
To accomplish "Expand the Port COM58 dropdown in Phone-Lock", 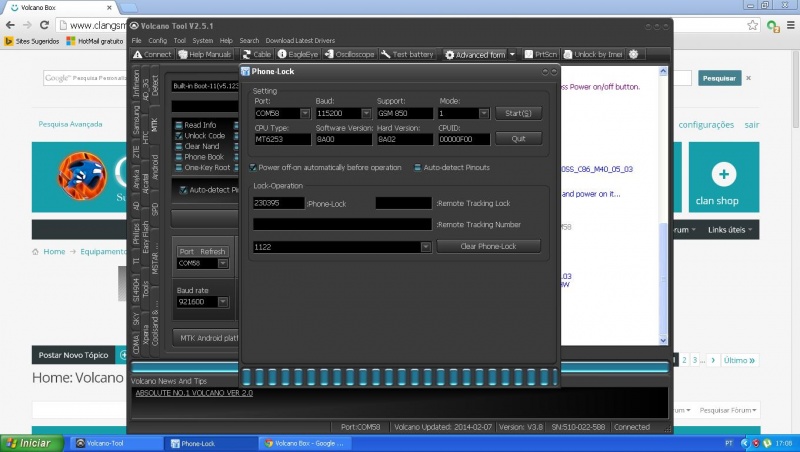I will click(x=305, y=113).
